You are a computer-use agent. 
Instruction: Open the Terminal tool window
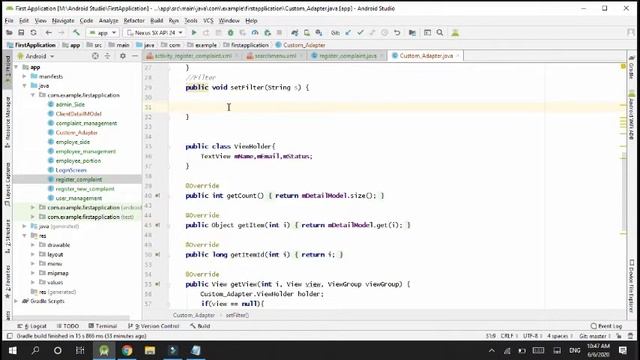[x=103, y=326]
